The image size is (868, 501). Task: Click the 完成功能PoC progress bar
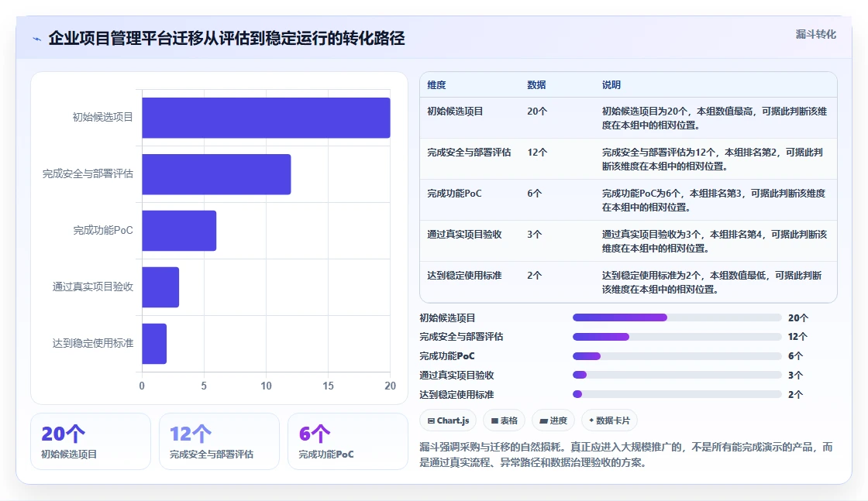[677, 356]
